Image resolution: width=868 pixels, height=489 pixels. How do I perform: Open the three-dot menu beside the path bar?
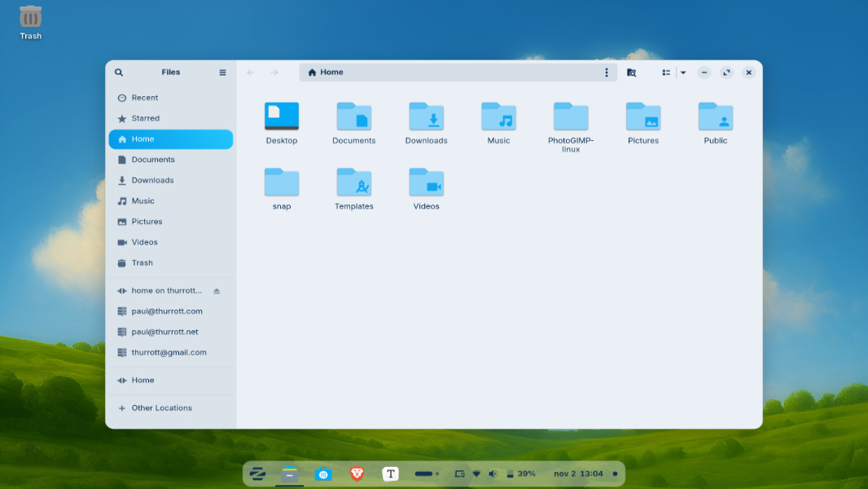pos(606,72)
